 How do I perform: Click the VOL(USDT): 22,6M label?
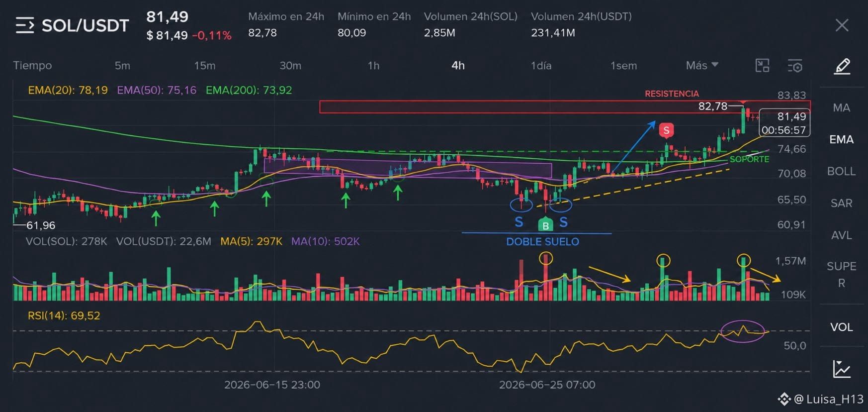click(164, 241)
